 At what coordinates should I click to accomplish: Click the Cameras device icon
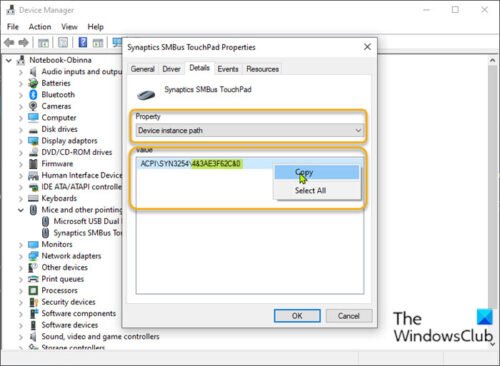pyautogui.click(x=33, y=106)
